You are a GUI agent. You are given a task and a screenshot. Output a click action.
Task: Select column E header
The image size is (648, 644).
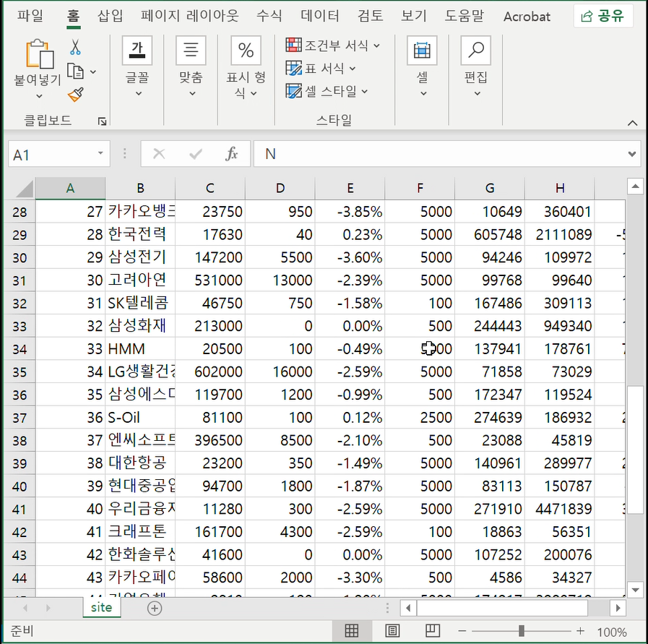pyautogui.click(x=350, y=189)
